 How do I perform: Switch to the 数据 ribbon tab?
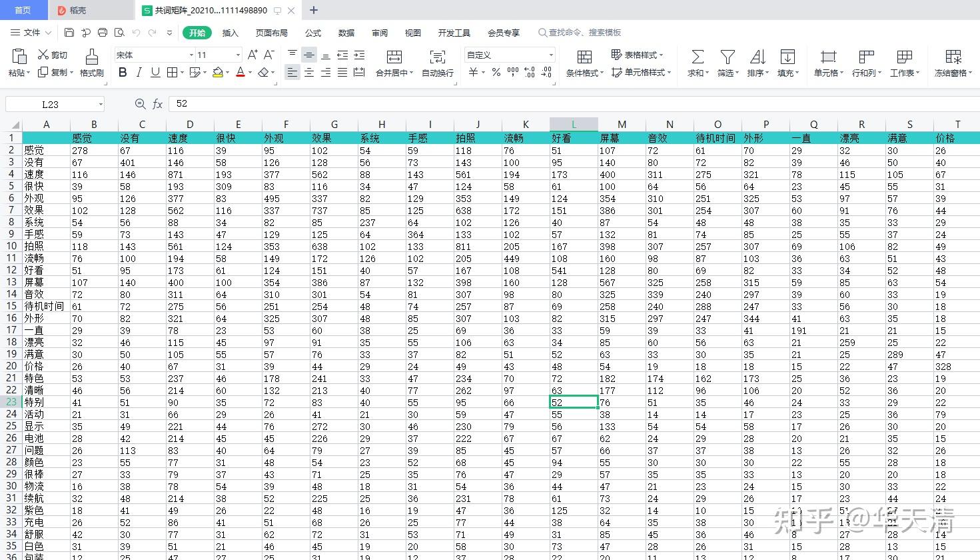pos(346,32)
